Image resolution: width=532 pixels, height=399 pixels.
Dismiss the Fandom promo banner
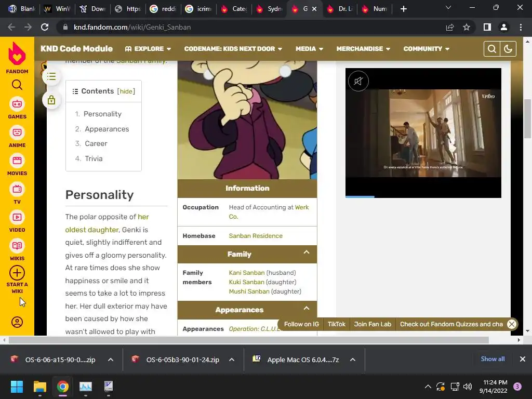click(512, 324)
